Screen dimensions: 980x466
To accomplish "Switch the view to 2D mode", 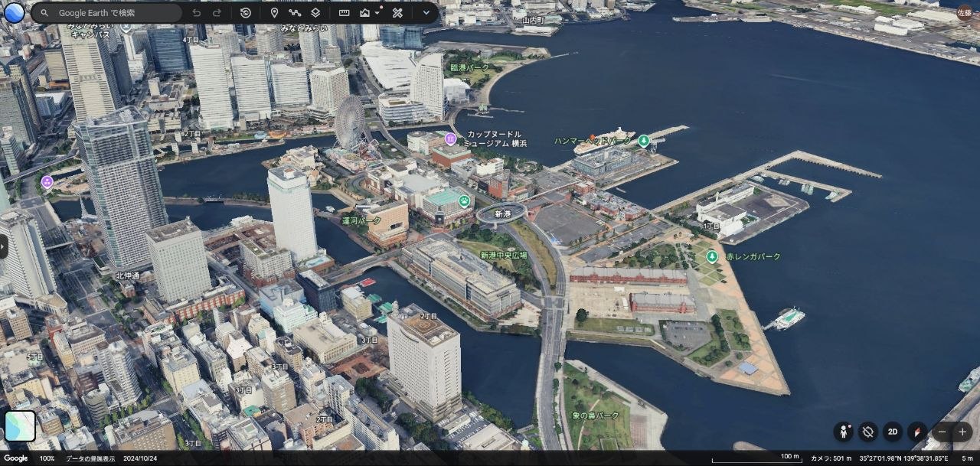I will (x=893, y=432).
